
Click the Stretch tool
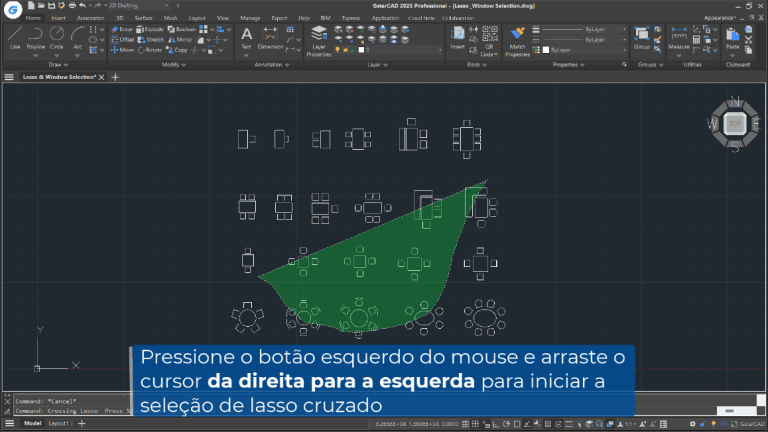(151, 40)
